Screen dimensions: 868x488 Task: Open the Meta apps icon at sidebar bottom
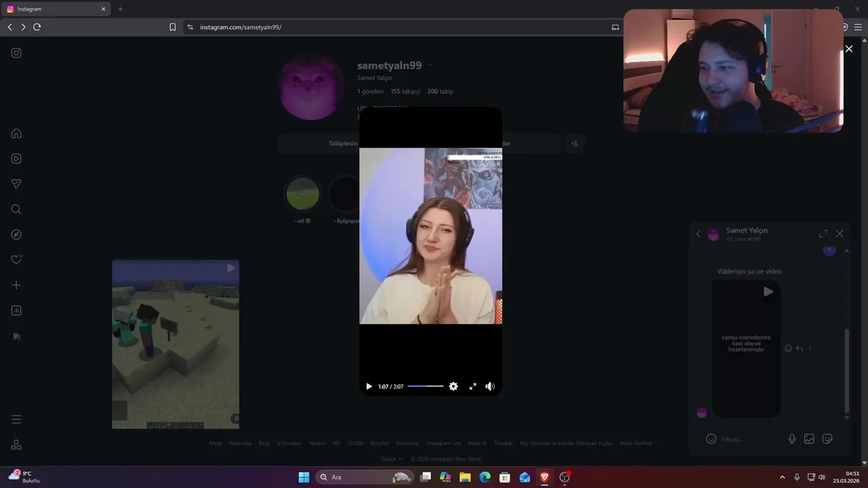coord(16,445)
